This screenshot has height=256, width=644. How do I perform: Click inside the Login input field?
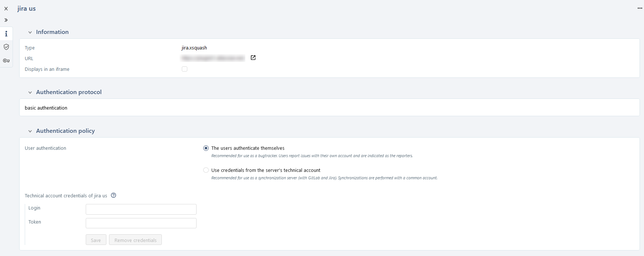click(141, 209)
